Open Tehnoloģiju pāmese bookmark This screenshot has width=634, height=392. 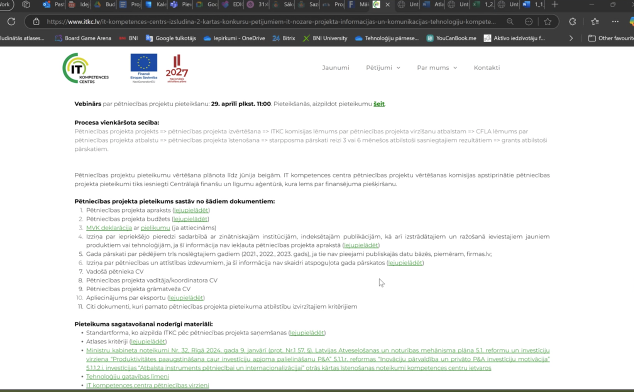[387, 38]
